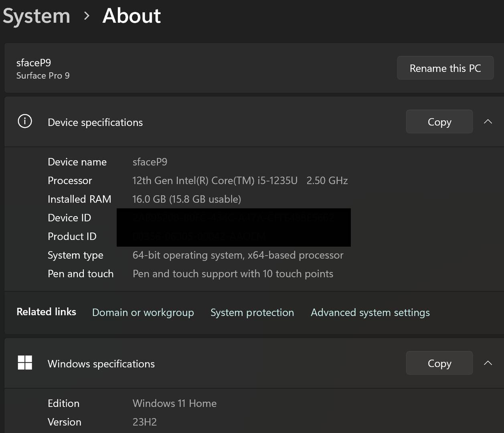Screen dimensions: 504x433
Task: Collapse the Device specifications section chevron
Action: (x=488, y=121)
